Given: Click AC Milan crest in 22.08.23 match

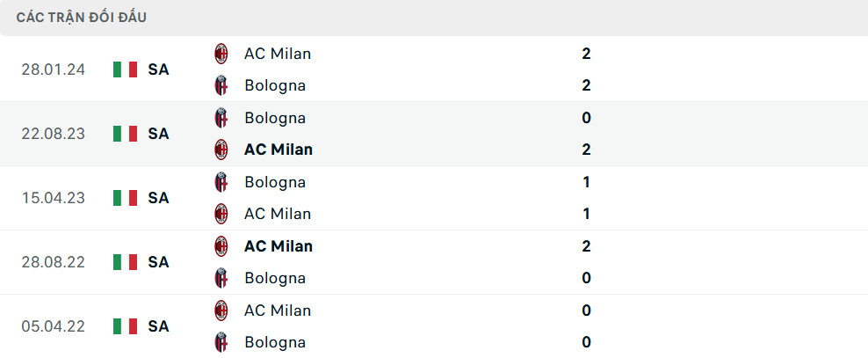Looking at the screenshot, I should [221, 150].
